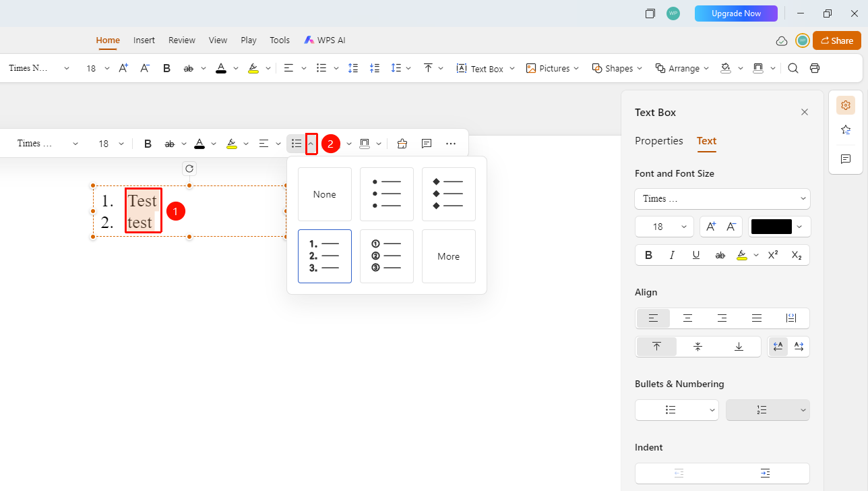Viewport: 868px width, 491px height.
Task: Open the Review menu tab
Action: [182, 40]
